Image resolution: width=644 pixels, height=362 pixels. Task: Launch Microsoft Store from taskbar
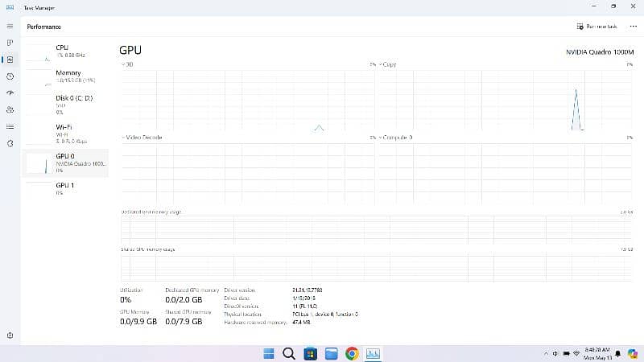[310, 353]
